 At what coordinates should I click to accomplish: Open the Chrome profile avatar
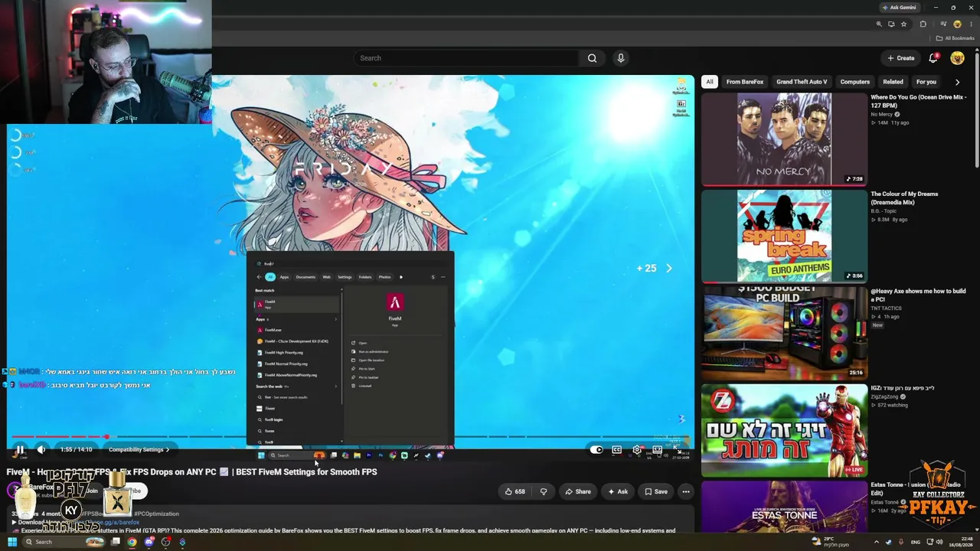coord(957,24)
